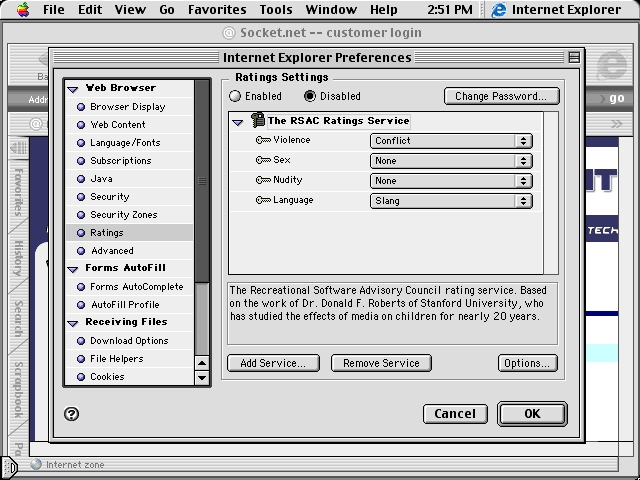Click the Apple menu icon

tap(23, 9)
